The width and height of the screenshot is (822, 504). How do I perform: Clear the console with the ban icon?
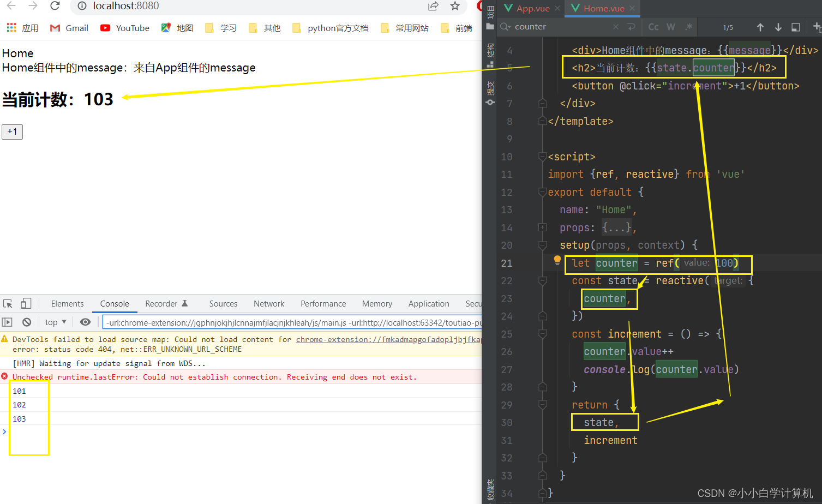point(26,322)
